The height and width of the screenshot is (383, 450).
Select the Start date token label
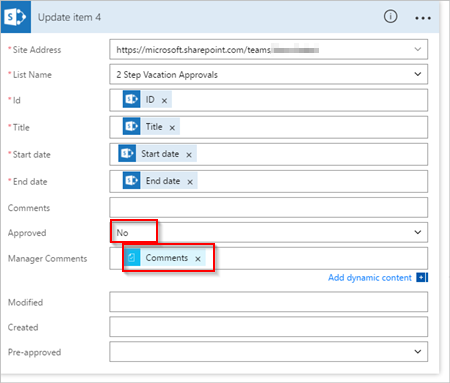pos(160,154)
